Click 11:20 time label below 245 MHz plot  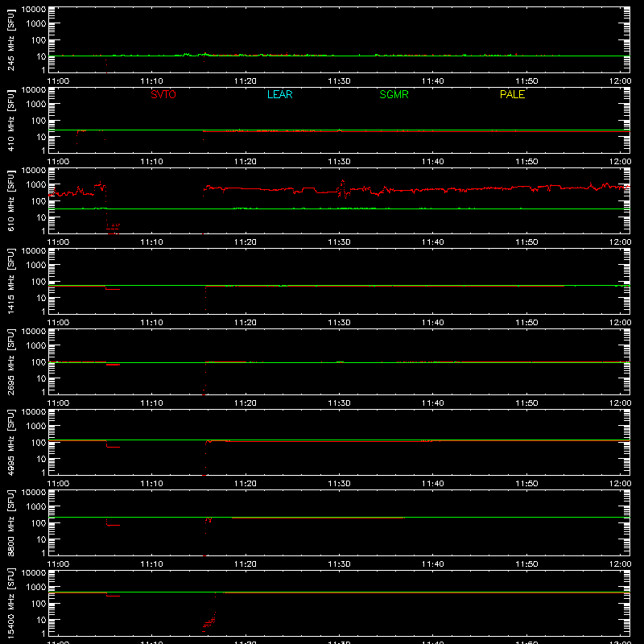click(x=246, y=81)
